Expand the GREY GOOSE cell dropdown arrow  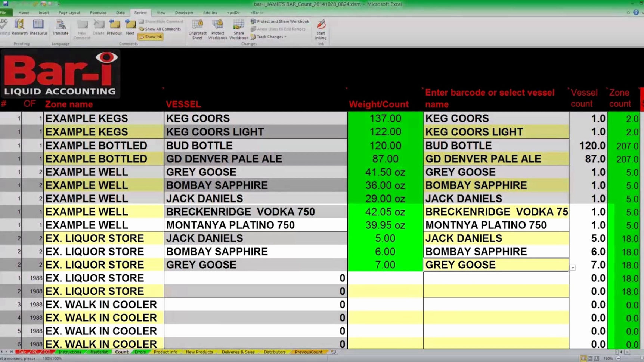pyautogui.click(x=573, y=268)
